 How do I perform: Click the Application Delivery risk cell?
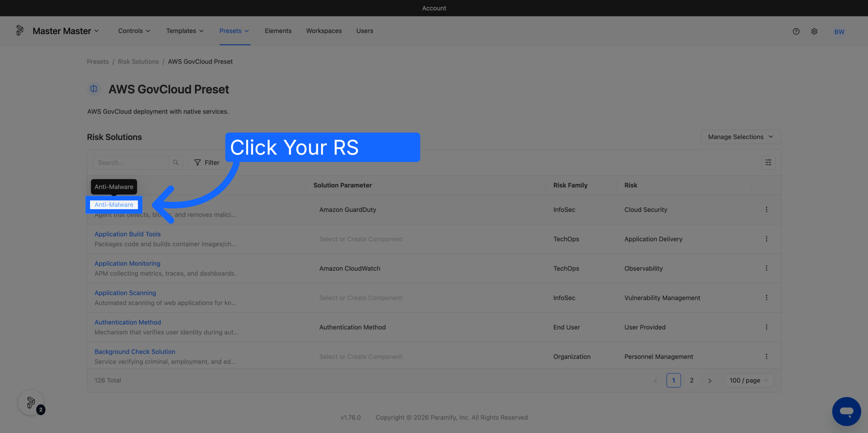[653, 239]
